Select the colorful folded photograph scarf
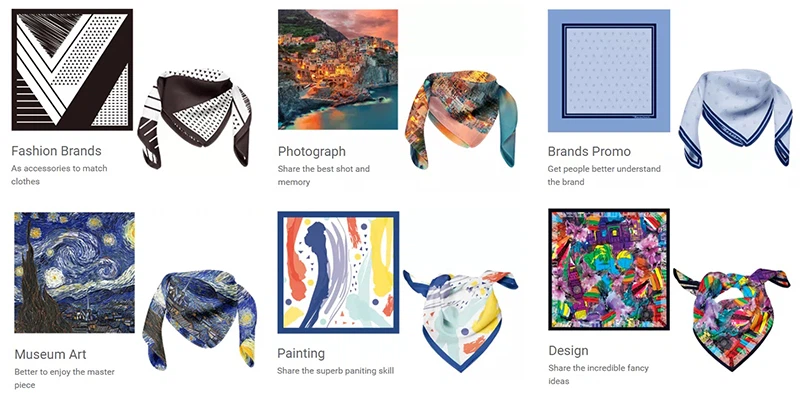Image resolution: width=800 pixels, height=407 pixels. [461, 118]
